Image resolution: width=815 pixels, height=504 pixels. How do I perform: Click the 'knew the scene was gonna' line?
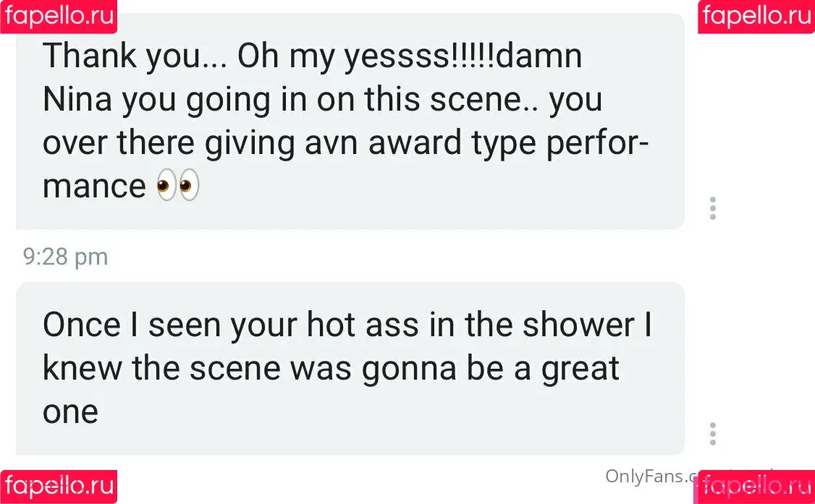[249, 369]
